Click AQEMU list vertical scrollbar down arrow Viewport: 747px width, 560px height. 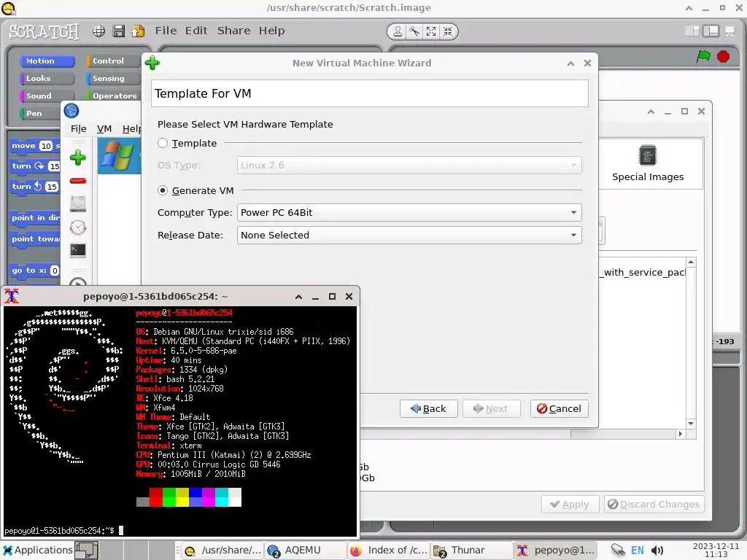[x=691, y=424]
